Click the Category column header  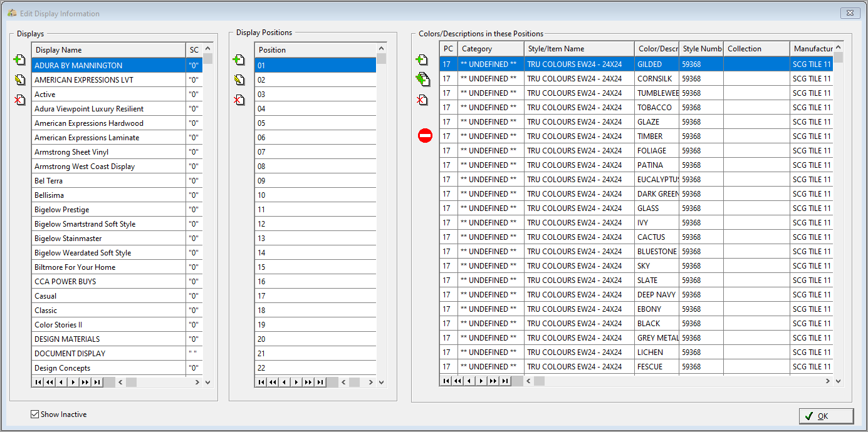[x=491, y=49]
